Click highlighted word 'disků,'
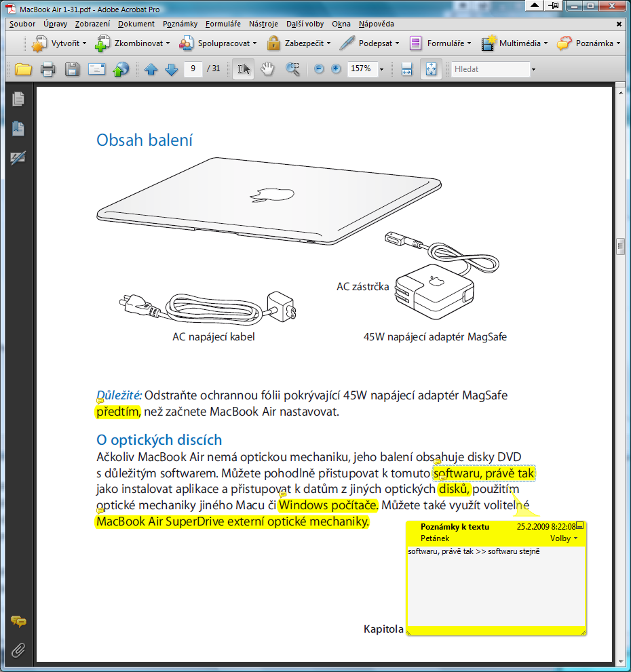This screenshot has width=631, height=672. click(x=455, y=489)
